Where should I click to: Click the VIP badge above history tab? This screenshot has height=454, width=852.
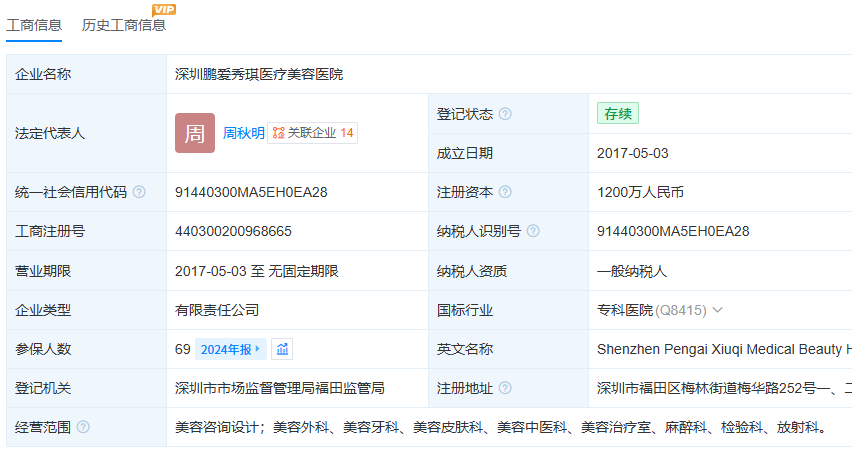[x=163, y=9]
